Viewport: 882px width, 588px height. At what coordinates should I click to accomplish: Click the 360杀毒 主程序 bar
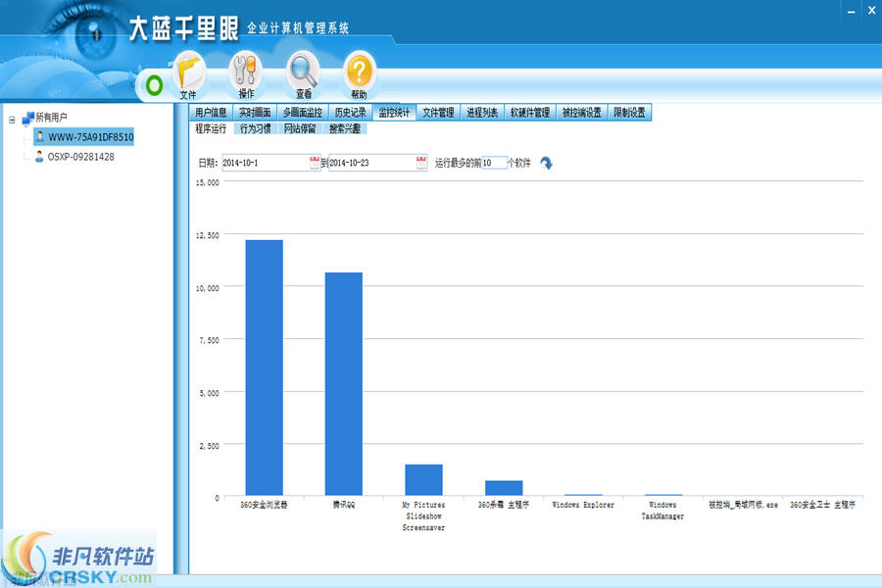(504, 488)
